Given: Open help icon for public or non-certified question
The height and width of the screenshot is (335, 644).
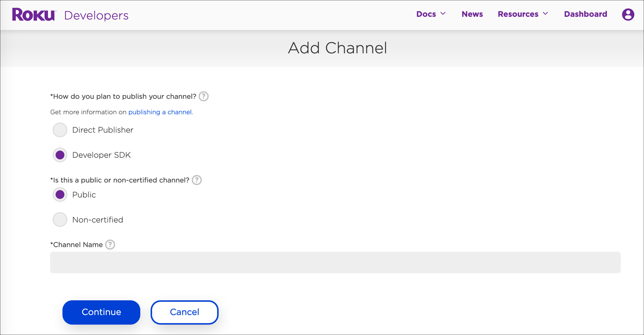Looking at the screenshot, I should click(x=197, y=180).
